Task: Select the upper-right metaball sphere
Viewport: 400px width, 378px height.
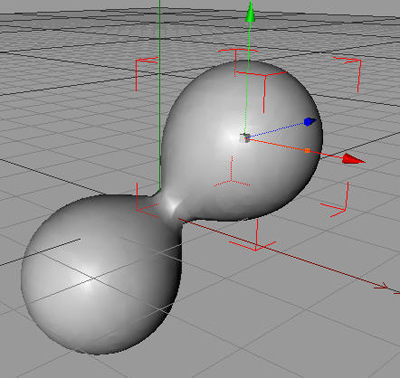Action: pos(242,140)
